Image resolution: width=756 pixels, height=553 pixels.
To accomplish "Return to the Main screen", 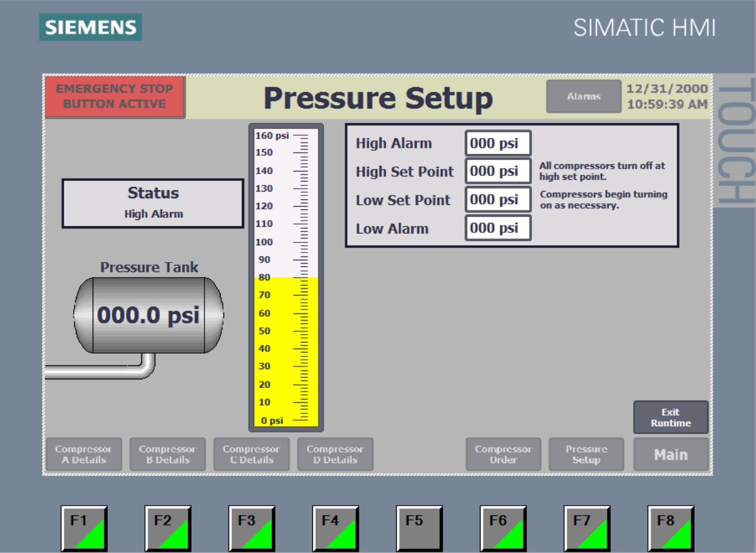I will [x=671, y=454].
